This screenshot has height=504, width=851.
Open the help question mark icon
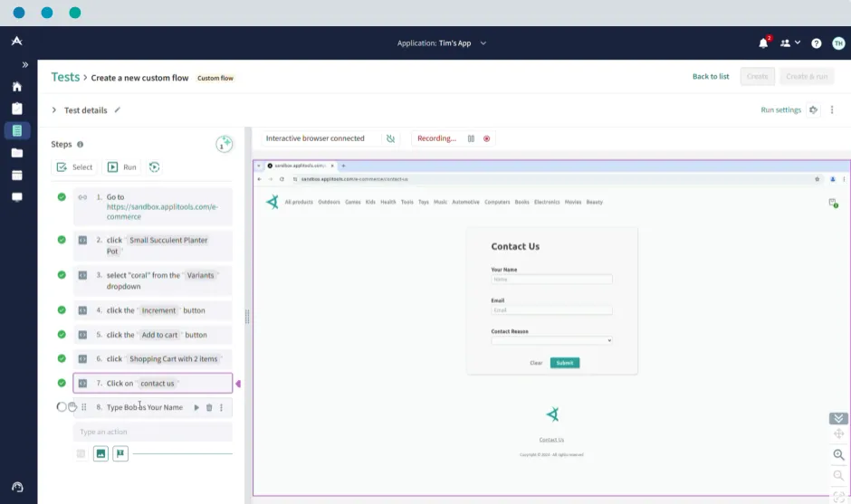816,43
